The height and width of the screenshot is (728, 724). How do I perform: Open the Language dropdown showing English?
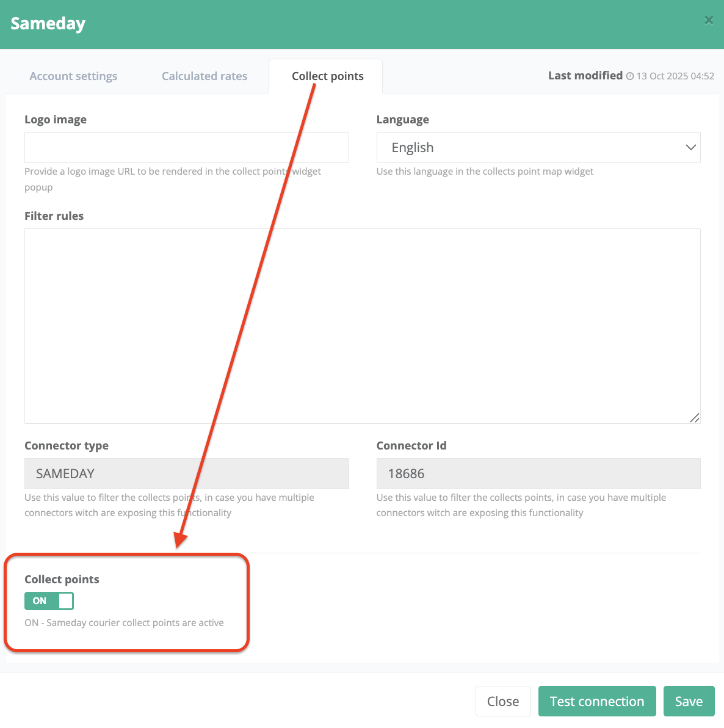(x=537, y=147)
